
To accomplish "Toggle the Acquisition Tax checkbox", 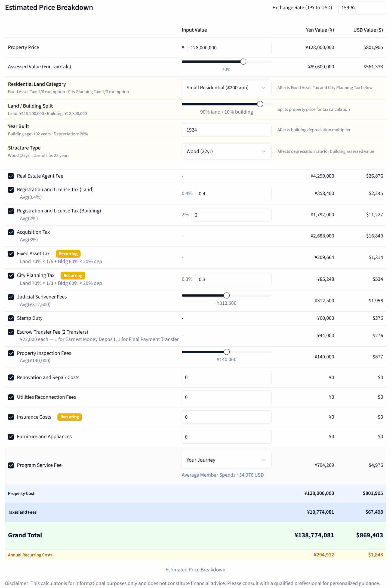I will point(11,232).
